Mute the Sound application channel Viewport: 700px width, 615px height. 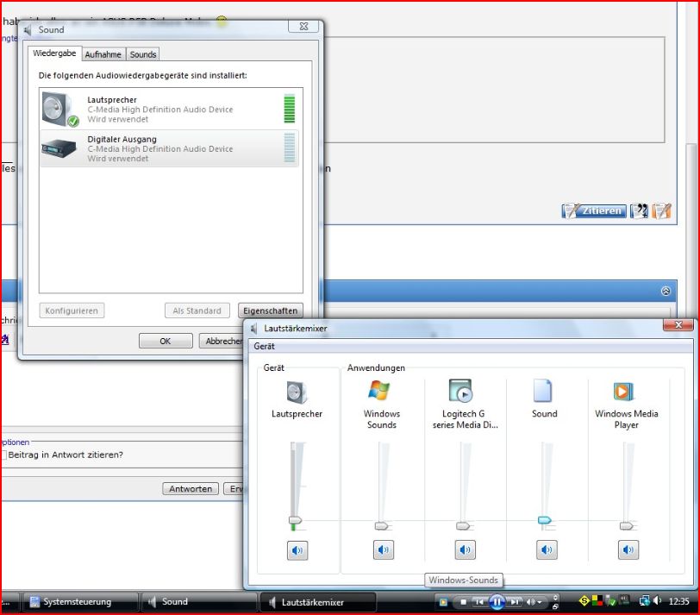click(547, 549)
